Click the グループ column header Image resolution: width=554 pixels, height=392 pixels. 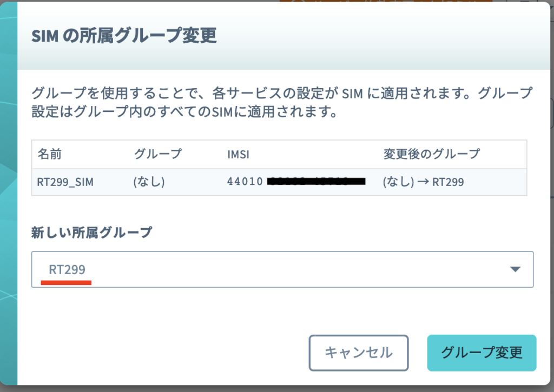coord(157,154)
